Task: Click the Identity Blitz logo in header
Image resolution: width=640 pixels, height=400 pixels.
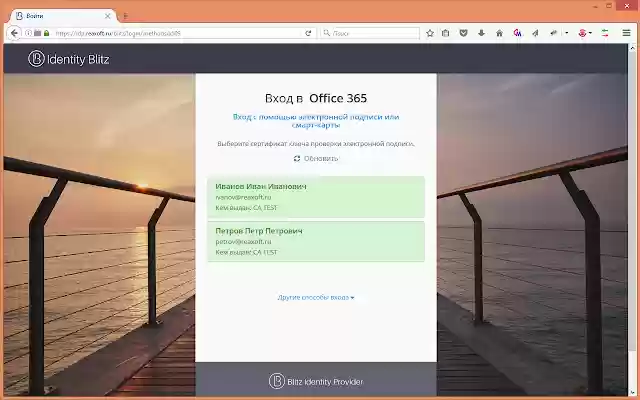Action: (69, 59)
